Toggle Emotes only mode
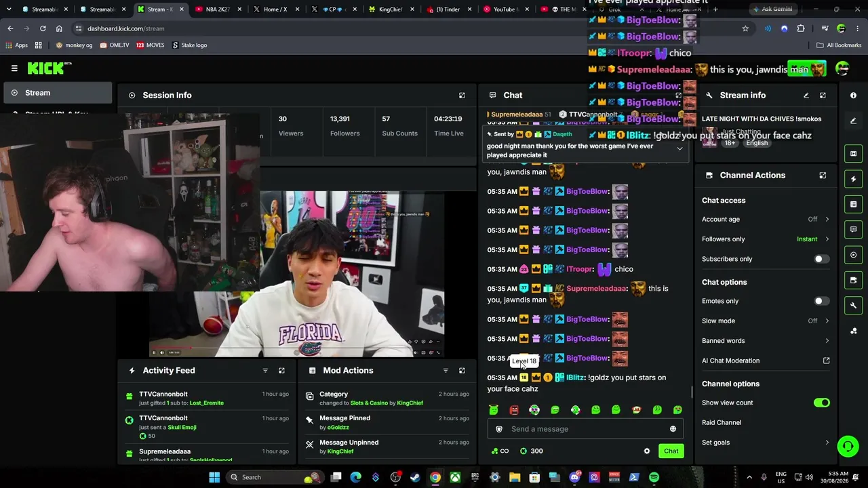The image size is (868, 488). pos(821,301)
